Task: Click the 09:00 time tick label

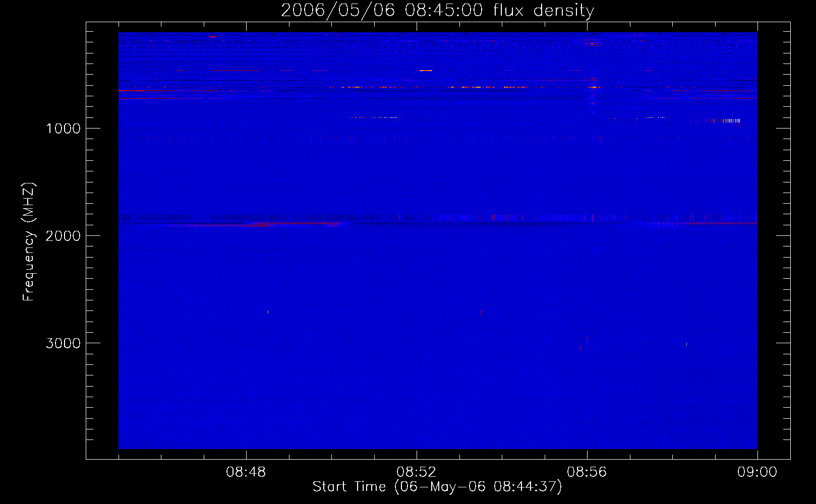Action: 757,472
